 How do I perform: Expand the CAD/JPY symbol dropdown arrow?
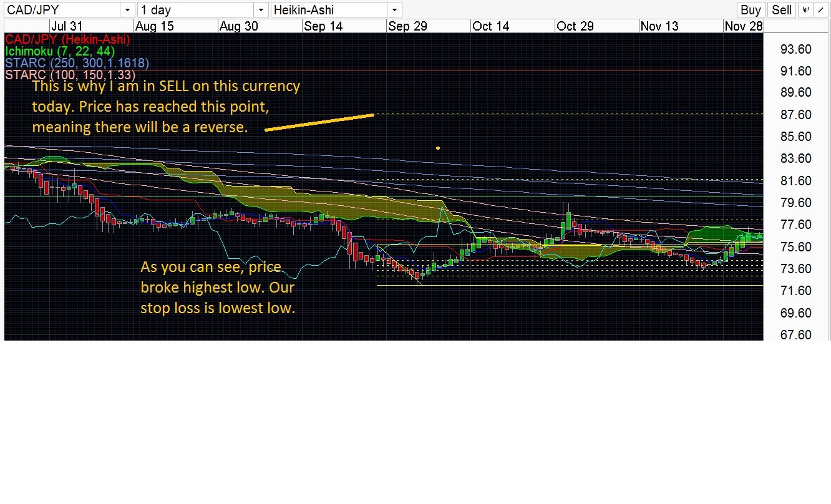point(127,10)
